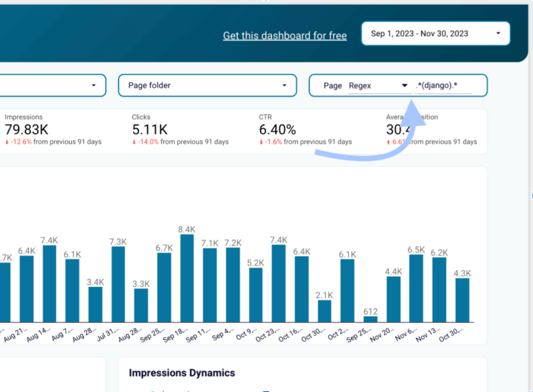533x392 pixels.
Task: Click the red up arrow under Average position
Action: click(388, 142)
